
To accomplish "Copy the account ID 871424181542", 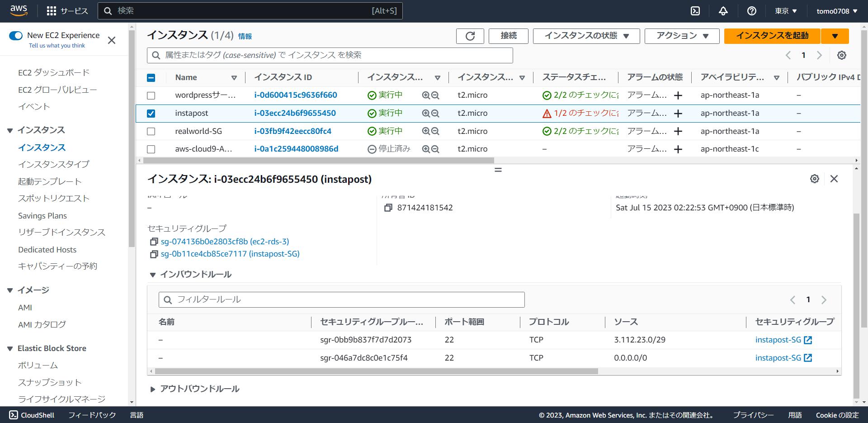I will point(388,208).
